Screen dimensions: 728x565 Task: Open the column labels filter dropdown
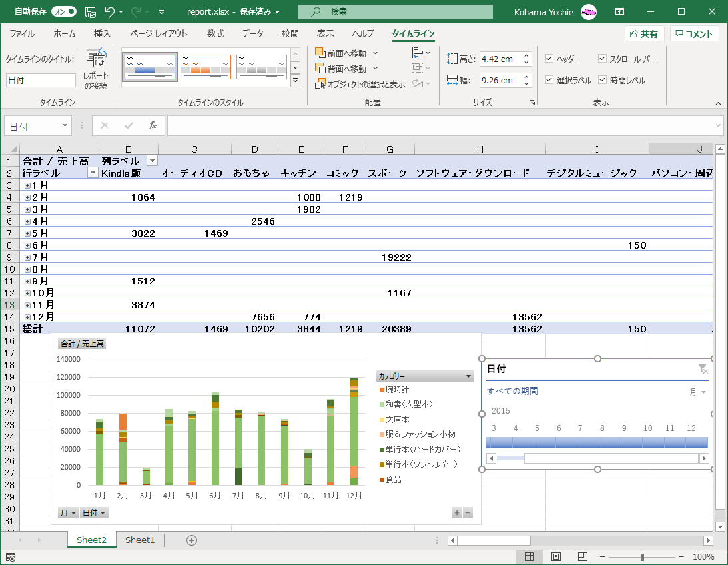152,161
